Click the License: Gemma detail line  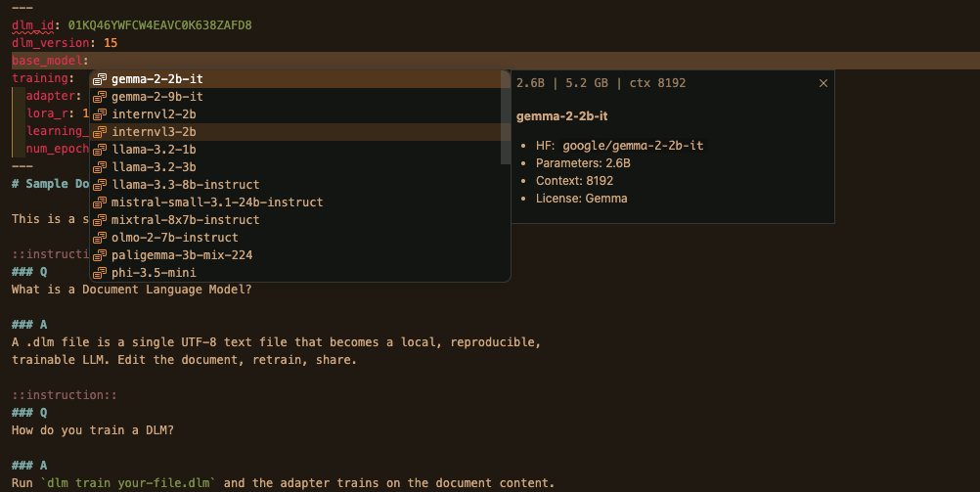point(581,199)
